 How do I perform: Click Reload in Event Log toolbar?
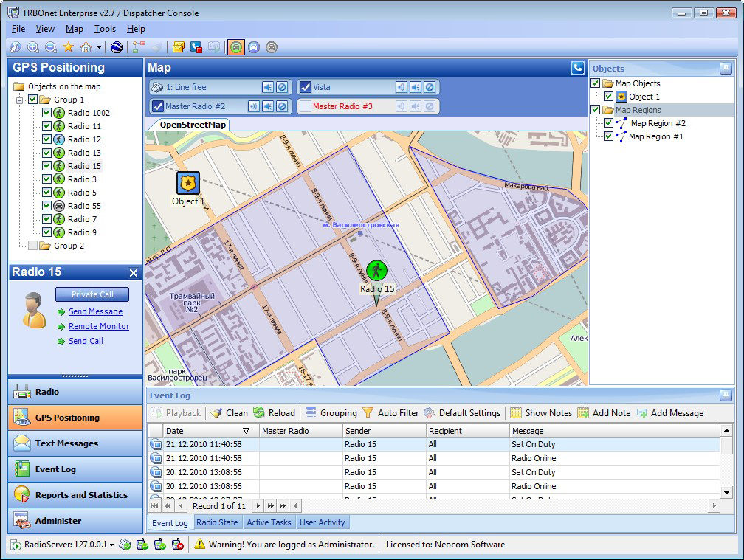click(x=275, y=413)
